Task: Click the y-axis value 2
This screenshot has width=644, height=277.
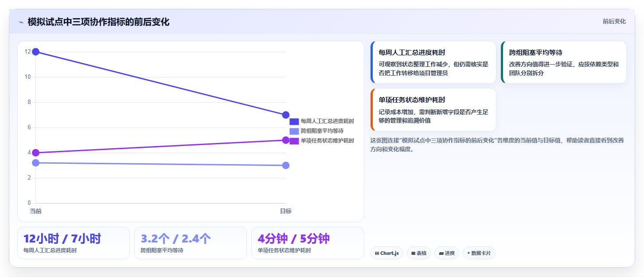Action: 29,178
